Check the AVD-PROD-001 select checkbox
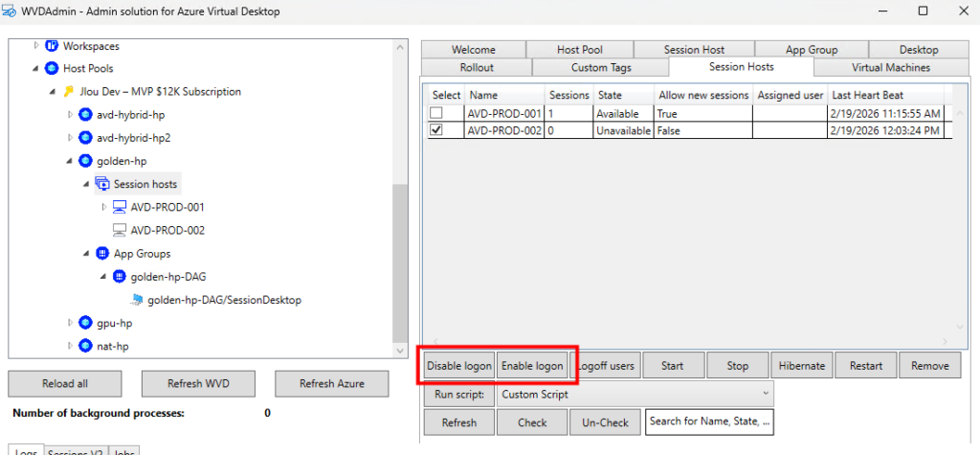Screen dimensions: 980x455 [x=436, y=113]
